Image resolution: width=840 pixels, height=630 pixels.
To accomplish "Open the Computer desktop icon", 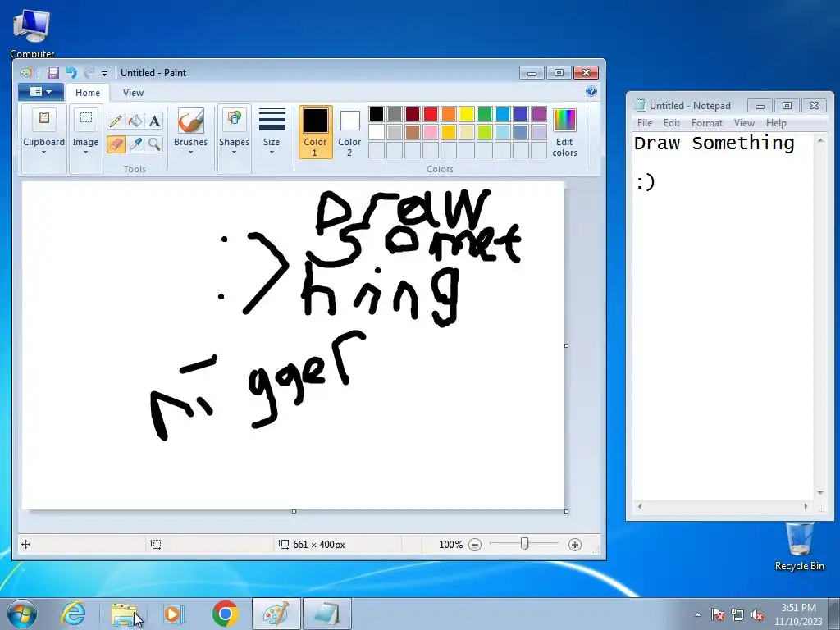I will [32, 33].
